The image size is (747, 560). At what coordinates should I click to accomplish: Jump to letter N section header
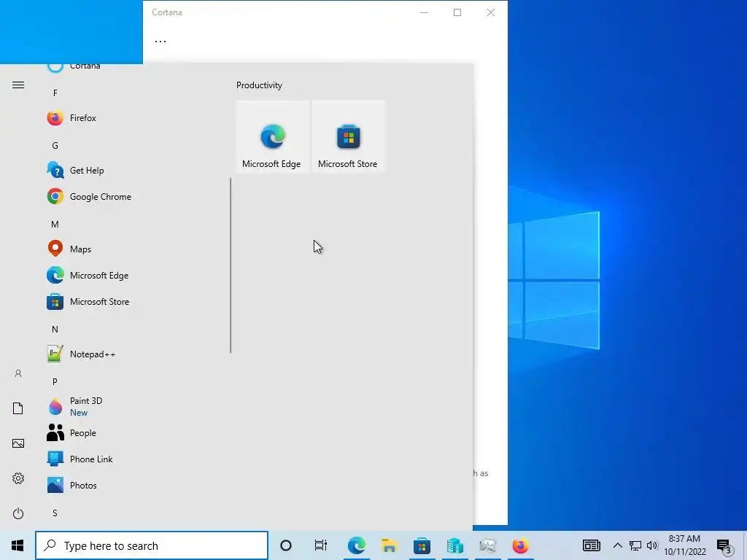pos(55,330)
